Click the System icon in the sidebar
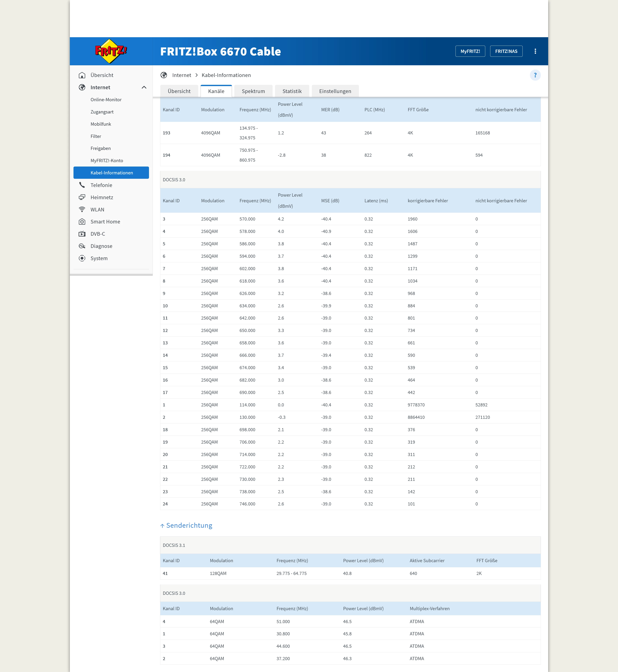 pyautogui.click(x=82, y=258)
